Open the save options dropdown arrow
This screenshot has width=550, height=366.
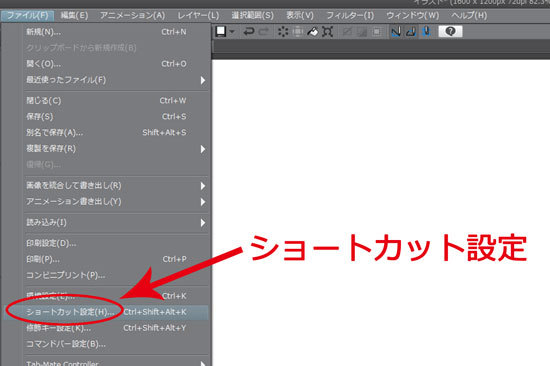(x=232, y=32)
